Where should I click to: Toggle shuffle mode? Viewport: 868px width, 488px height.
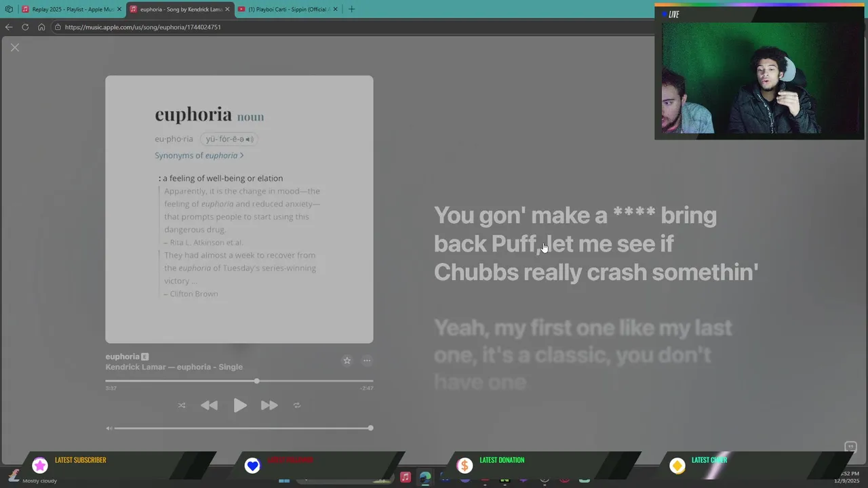182,405
